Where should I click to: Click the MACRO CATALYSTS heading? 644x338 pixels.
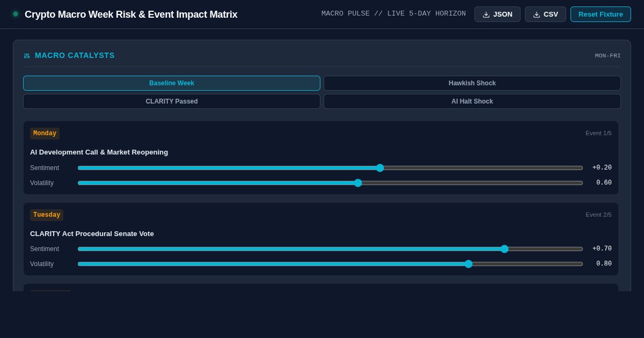point(75,55)
